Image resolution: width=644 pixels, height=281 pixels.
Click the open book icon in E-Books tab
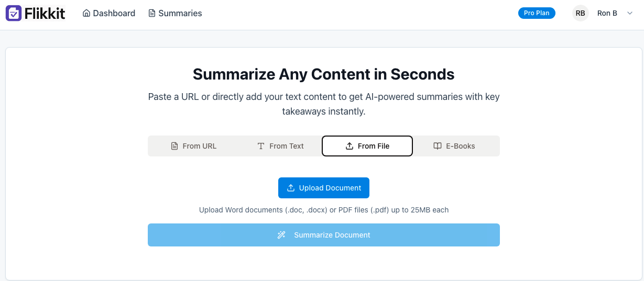coord(438,146)
